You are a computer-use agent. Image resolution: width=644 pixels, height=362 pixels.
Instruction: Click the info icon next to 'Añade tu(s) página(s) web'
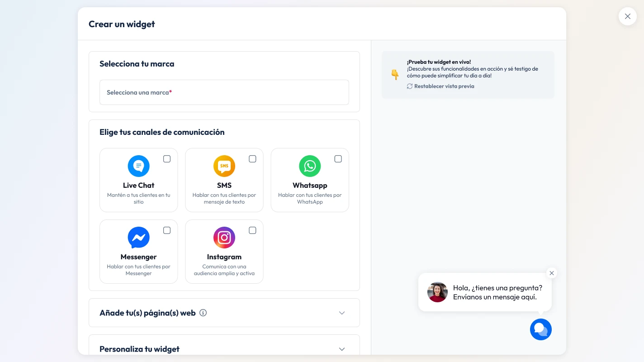coord(203,313)
